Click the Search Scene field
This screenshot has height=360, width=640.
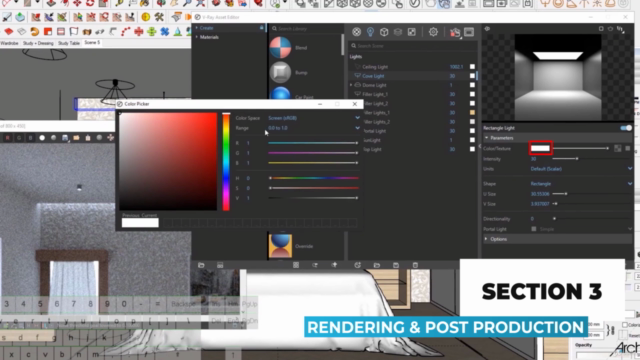412,46
